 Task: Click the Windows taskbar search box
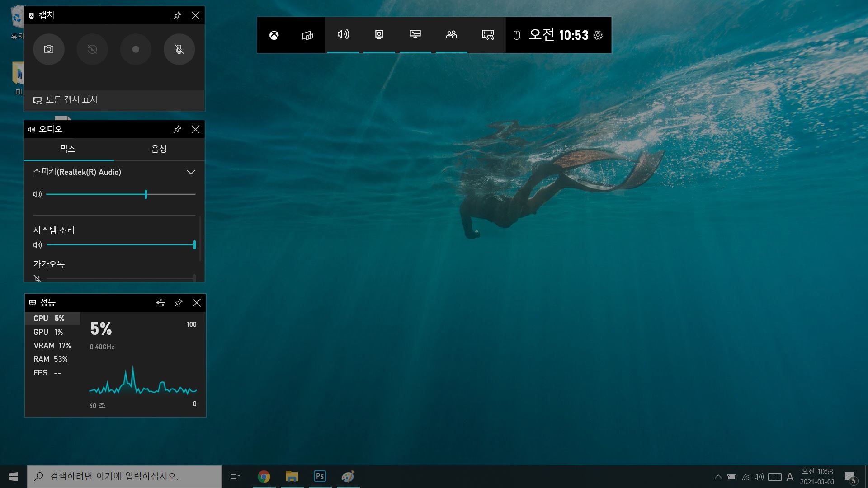click(x=124, y=476)
